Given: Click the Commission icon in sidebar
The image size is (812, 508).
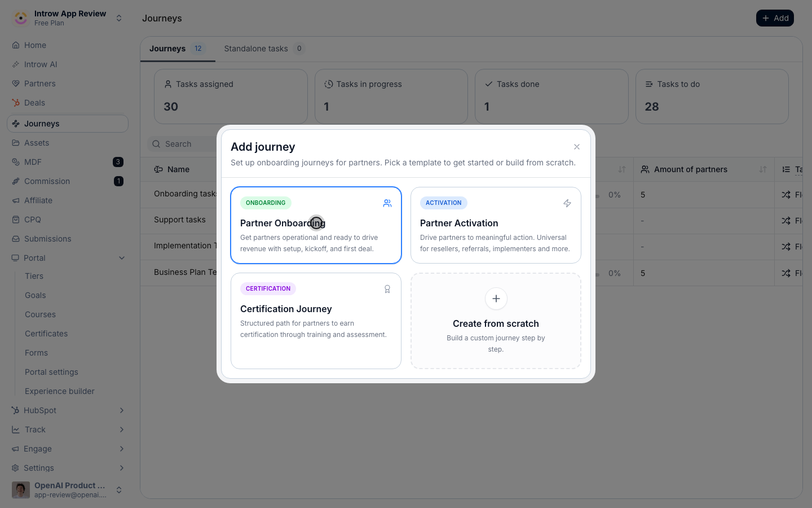Looking at the screenshot, I should point(16,181).
